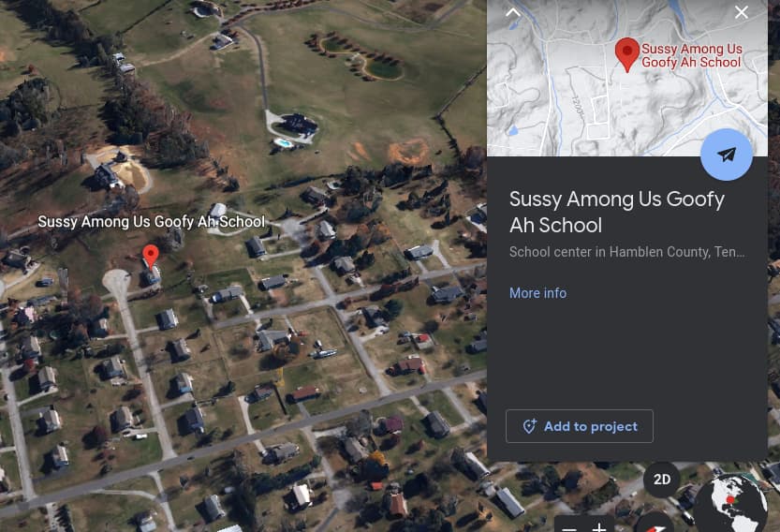Click the Add to project button
This screenshot has height=532, width=780.
point(580,426)
